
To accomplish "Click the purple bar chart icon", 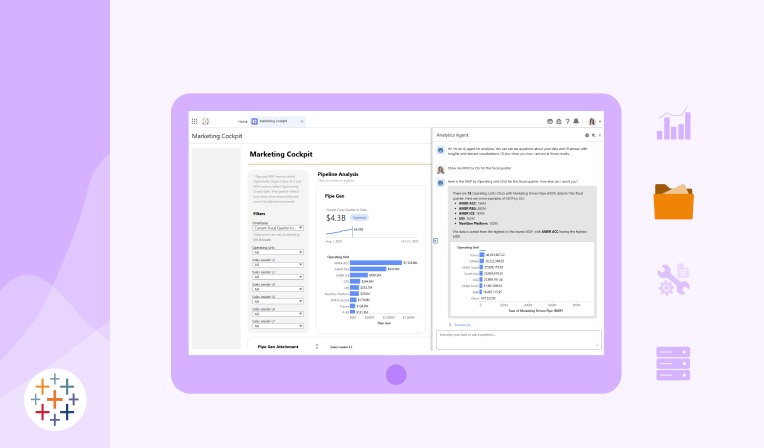I will point(673,124).
